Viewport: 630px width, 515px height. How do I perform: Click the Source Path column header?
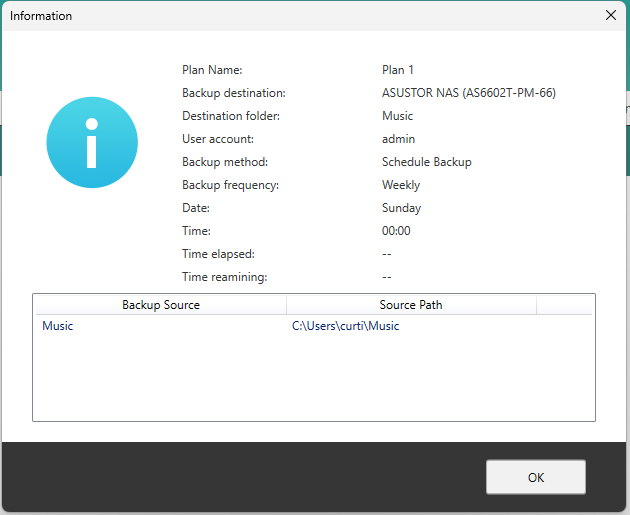pos(411,304)
